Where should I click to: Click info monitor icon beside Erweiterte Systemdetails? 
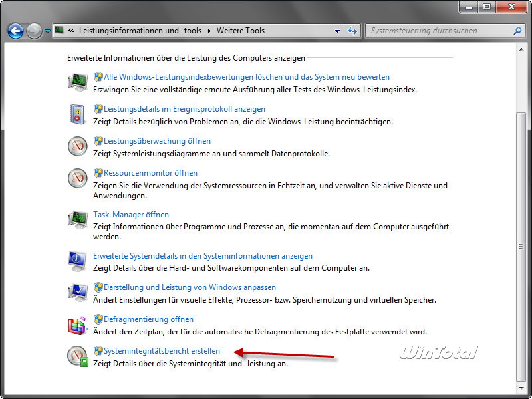click(78, 261)
